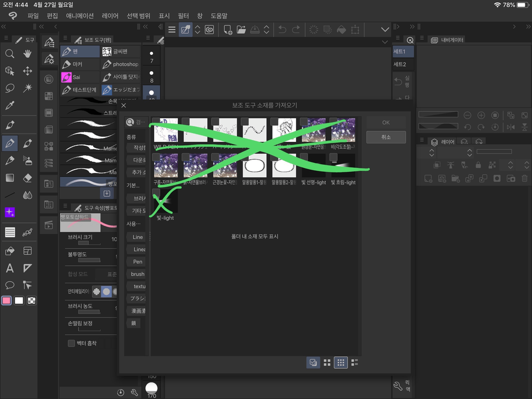Screen dimensions: 532x399
Task: Adjust 불투명도 slider
Action: [89, 260]
